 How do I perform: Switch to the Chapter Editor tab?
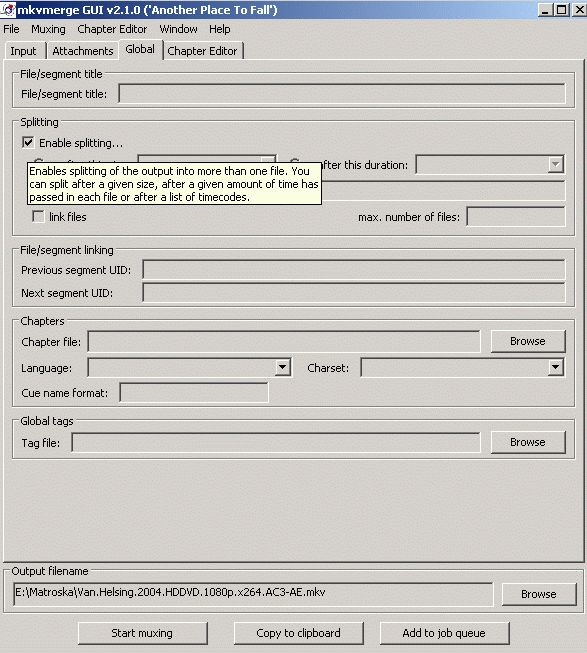tap(202, 51)
